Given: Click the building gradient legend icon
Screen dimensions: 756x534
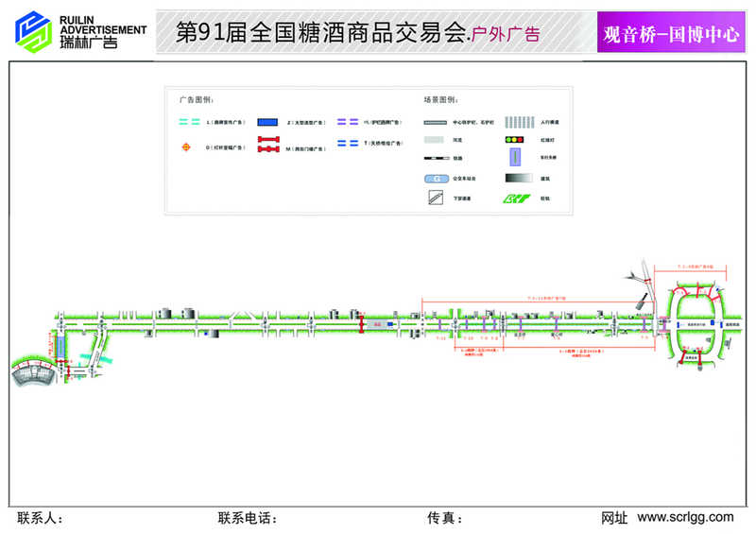Looking at the screenshot, I should (x=515, y=178).
